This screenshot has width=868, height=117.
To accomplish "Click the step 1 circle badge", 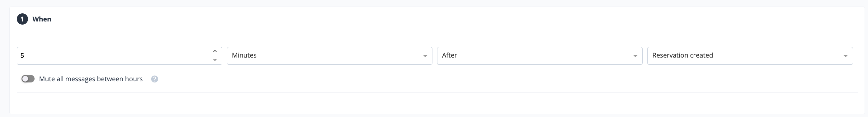I will click(x=22, y=19).
